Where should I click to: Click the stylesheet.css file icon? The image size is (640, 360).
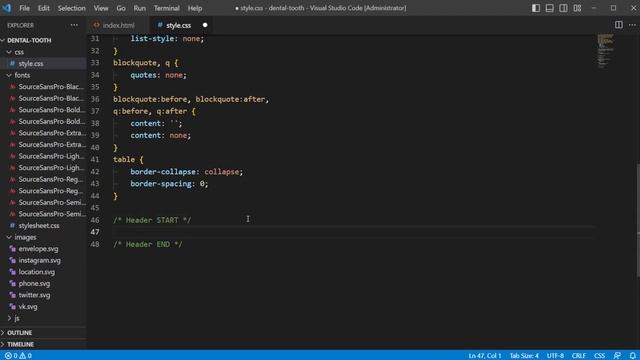coord(12,225)
